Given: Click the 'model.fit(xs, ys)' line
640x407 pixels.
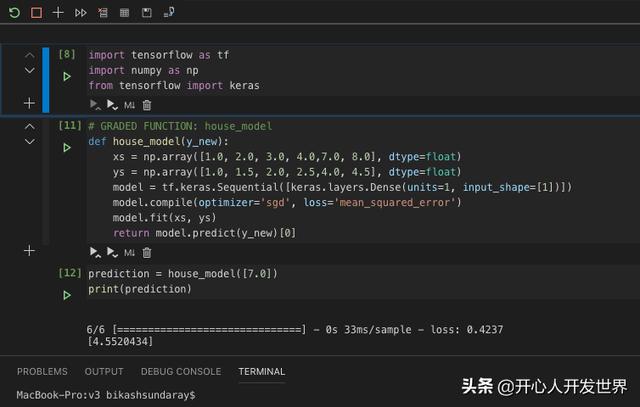Looking at the screenshot, I should point(164,218).
